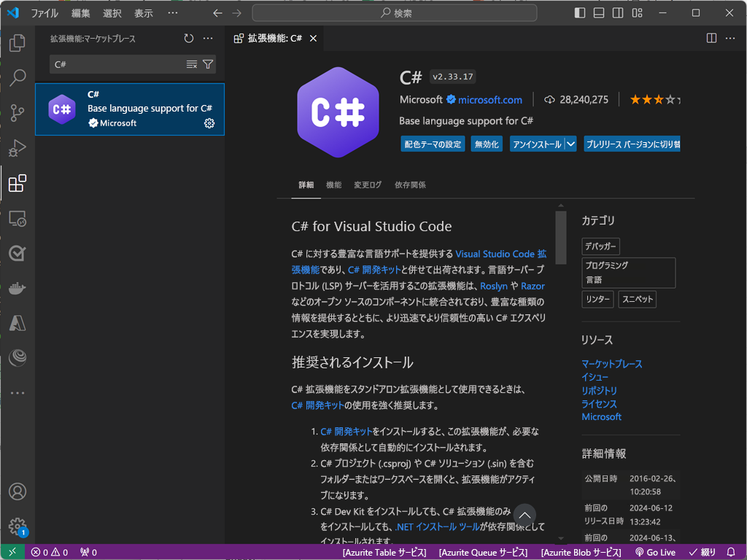Screen dimensions: 747x560
Task: Open more actions menu of extensions panel
Action: (208, 38)
